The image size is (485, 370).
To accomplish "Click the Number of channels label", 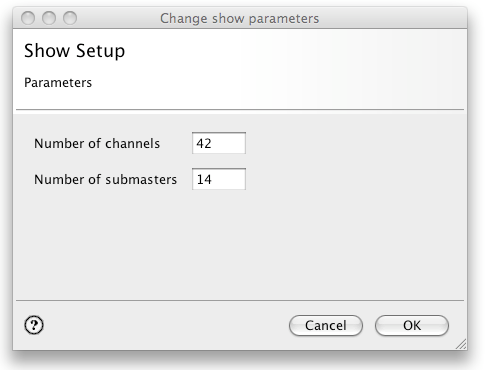I will click(x=97, y=144).
